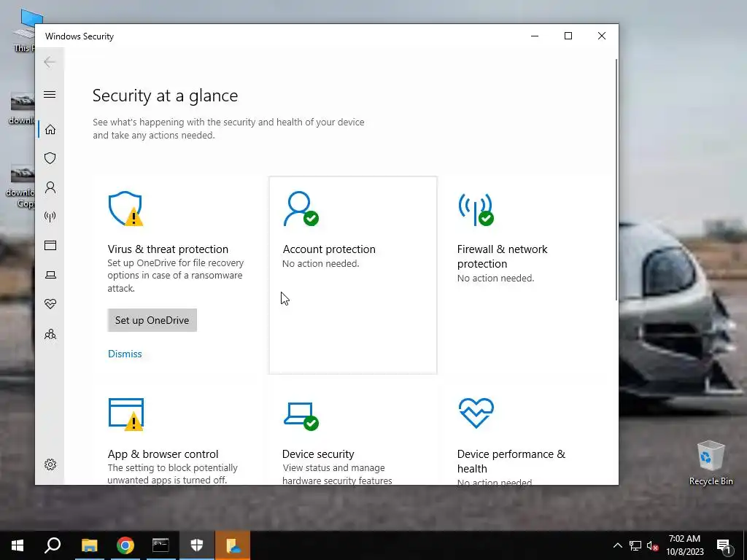Open Virus & threat protection shield in sidebar

tap(50, 158)
